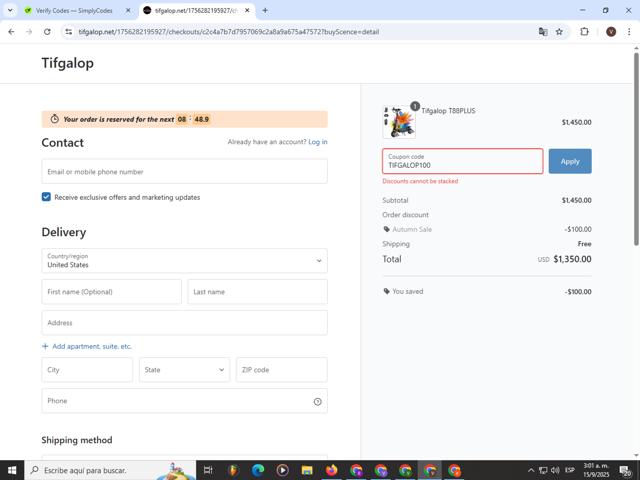Reload the checkout page

(x=47, y=32)
